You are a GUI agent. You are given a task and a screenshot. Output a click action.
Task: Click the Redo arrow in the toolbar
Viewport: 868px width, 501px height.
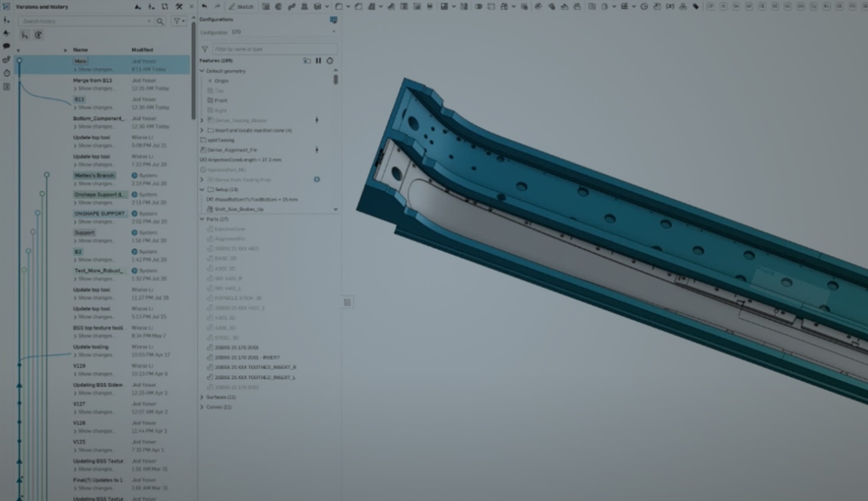(217, 6)
